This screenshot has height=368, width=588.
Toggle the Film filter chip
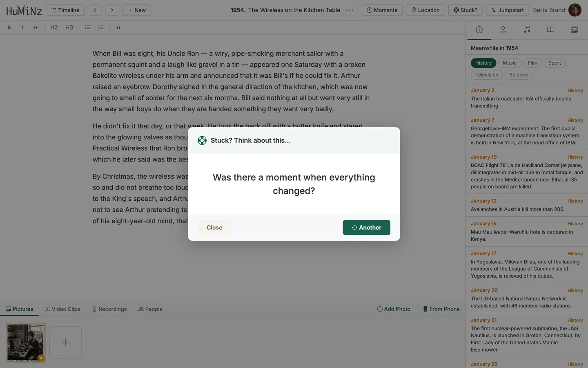(x=532, y=63)
